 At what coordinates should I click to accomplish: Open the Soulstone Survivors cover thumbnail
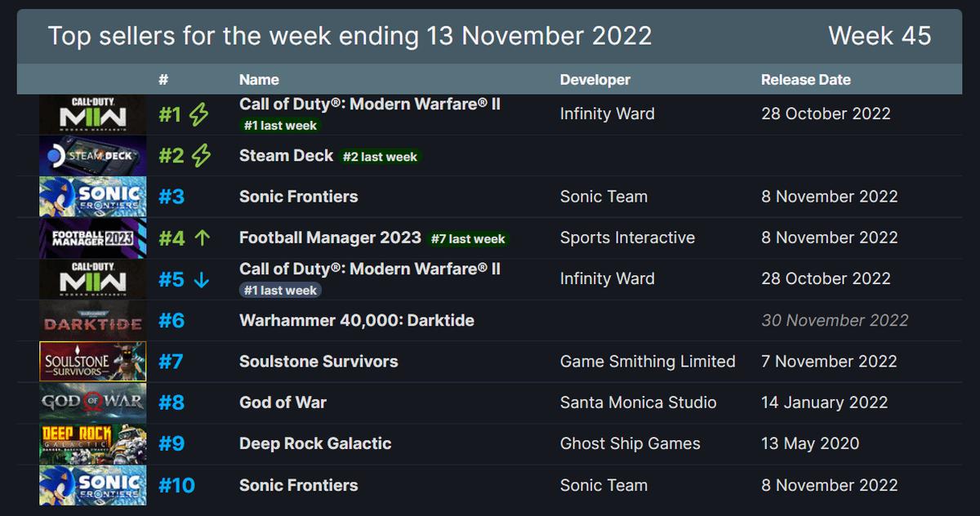[x=92, y=362]
